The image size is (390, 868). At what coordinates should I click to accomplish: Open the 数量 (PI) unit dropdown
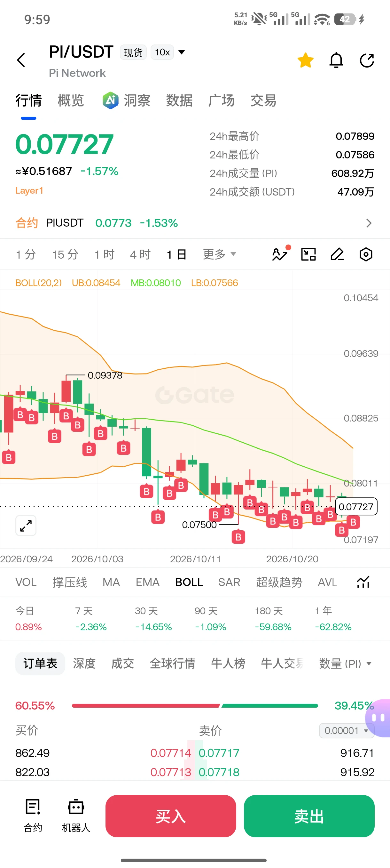(x=346, y=663)
